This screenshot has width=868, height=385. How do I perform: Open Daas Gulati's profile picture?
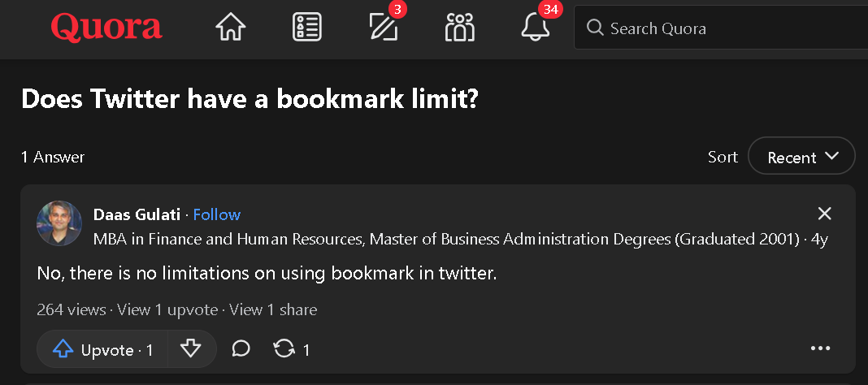point(59,223)
